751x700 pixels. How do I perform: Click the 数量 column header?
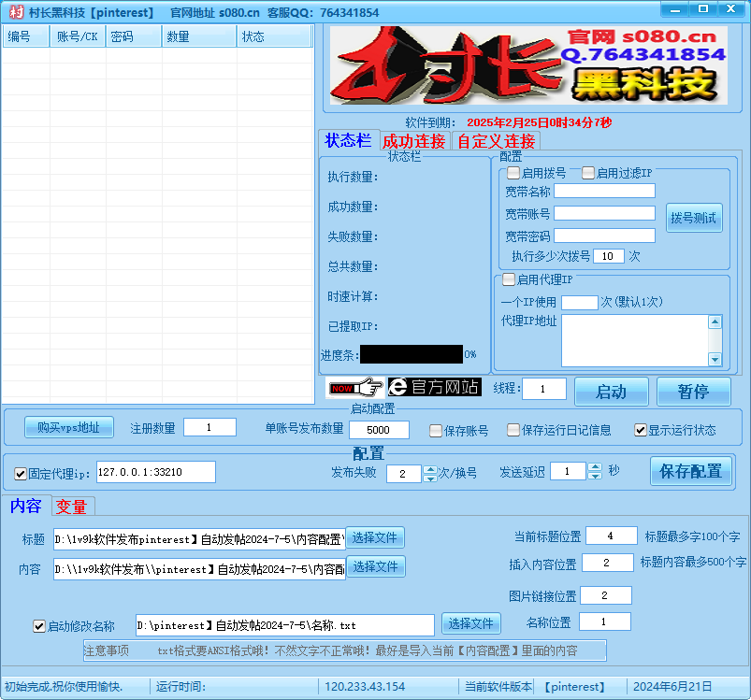coord(199,36)
